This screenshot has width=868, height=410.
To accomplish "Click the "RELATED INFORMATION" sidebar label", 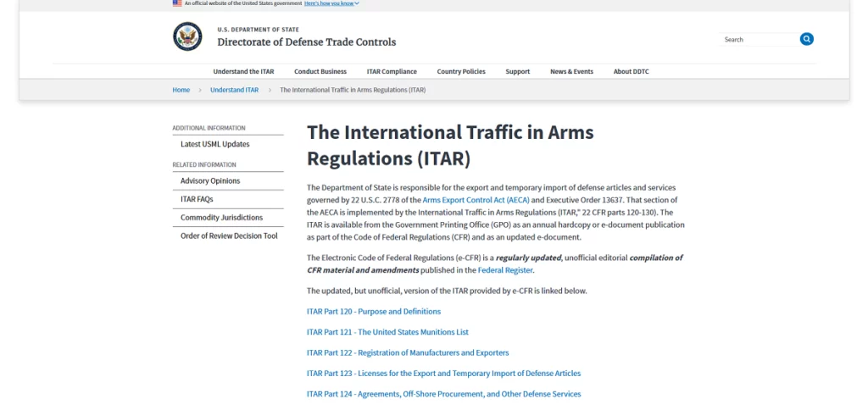I will tap(204, 164).
